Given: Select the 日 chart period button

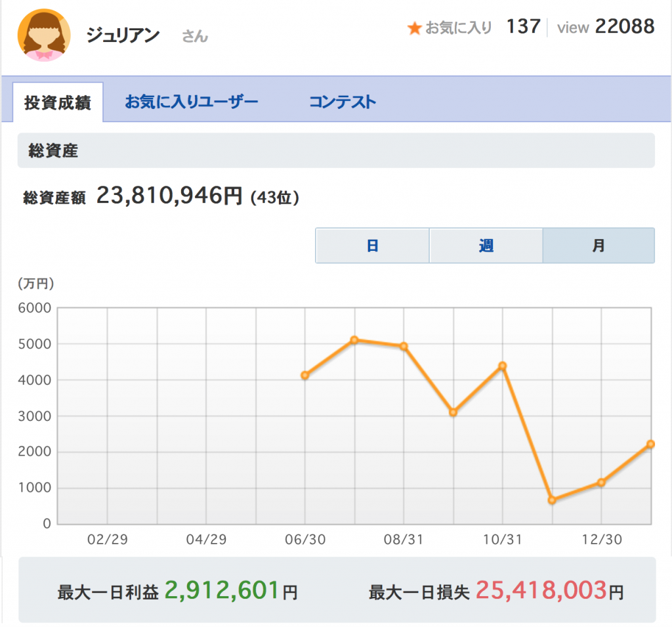Looking at the screenshot, I should click(373, 246).
